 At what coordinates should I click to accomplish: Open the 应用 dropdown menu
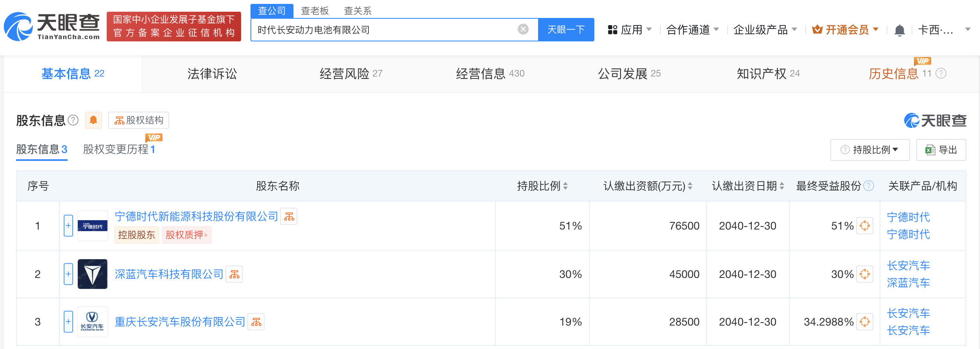coord(630,30)
